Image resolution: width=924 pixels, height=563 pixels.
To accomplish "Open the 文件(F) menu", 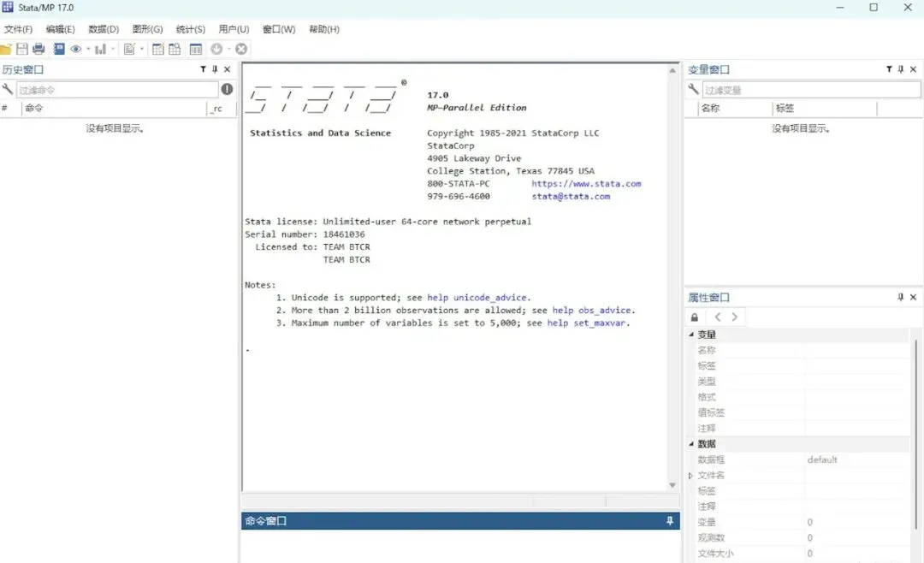I will (18, 29).
